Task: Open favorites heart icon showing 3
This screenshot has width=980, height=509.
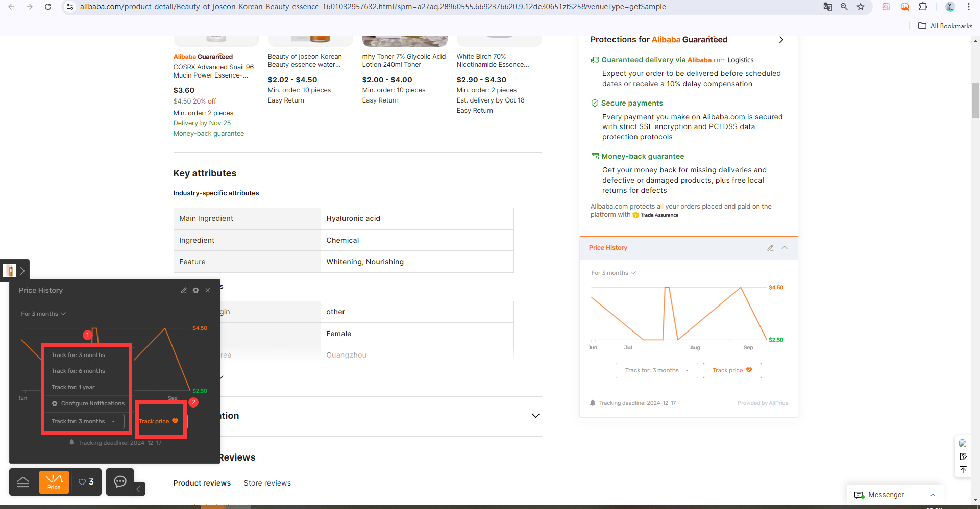Action: 86,482
